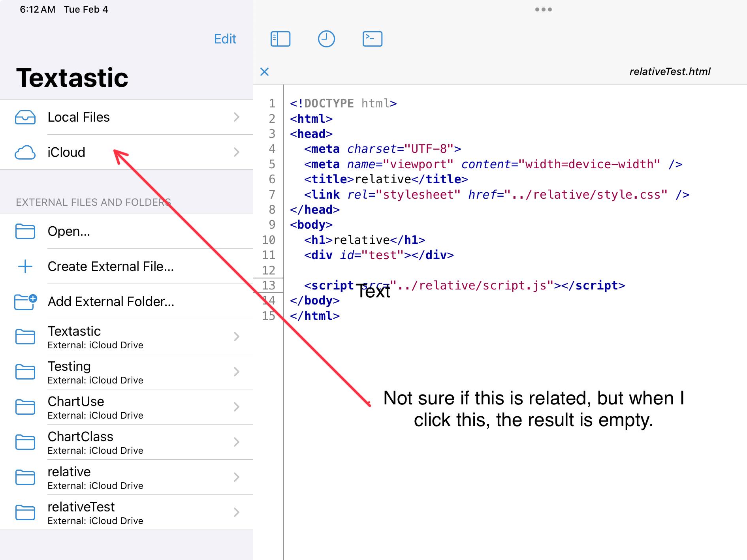
Task: Click the href '../relative/style.css' value
Action: coord(586,195)
